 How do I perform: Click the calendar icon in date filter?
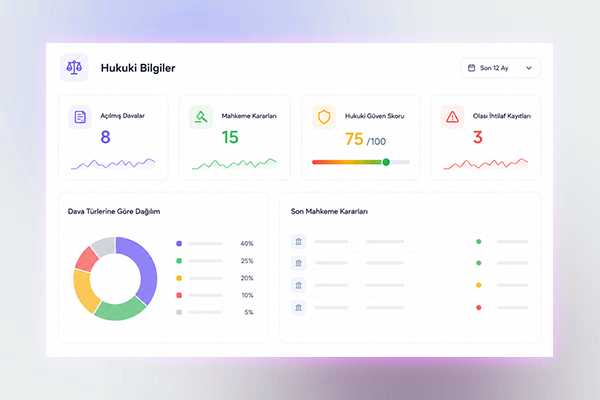471,68
